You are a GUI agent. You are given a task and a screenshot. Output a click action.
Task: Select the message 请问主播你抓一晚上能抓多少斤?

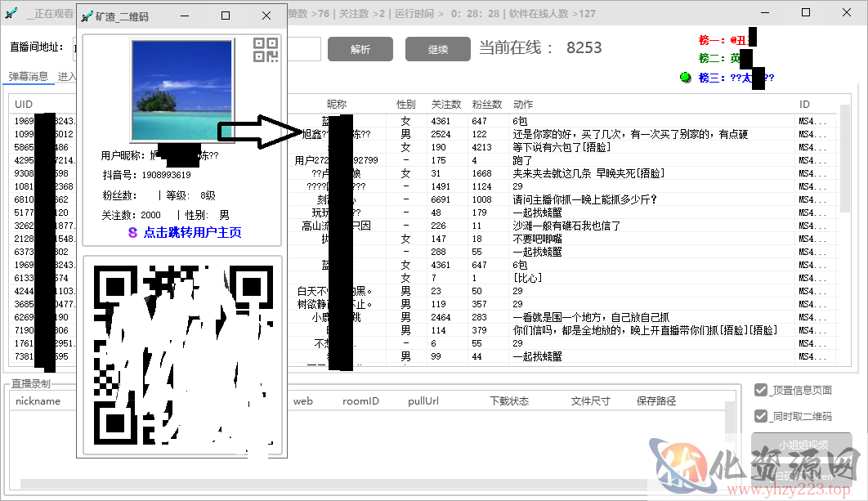coord(585,200)
